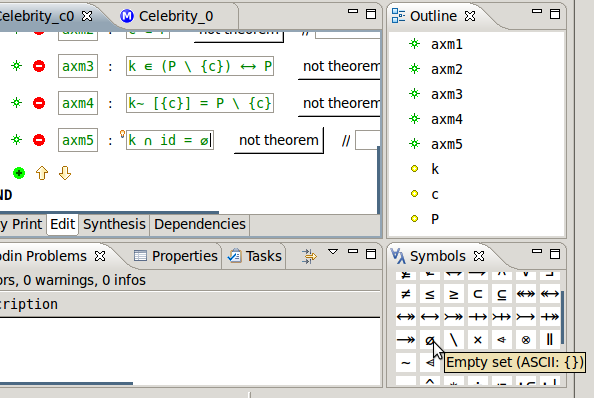The height and width of the screenshot is (398, 594).
Task: Edit the axm4 label field
Action: [78, 103]
